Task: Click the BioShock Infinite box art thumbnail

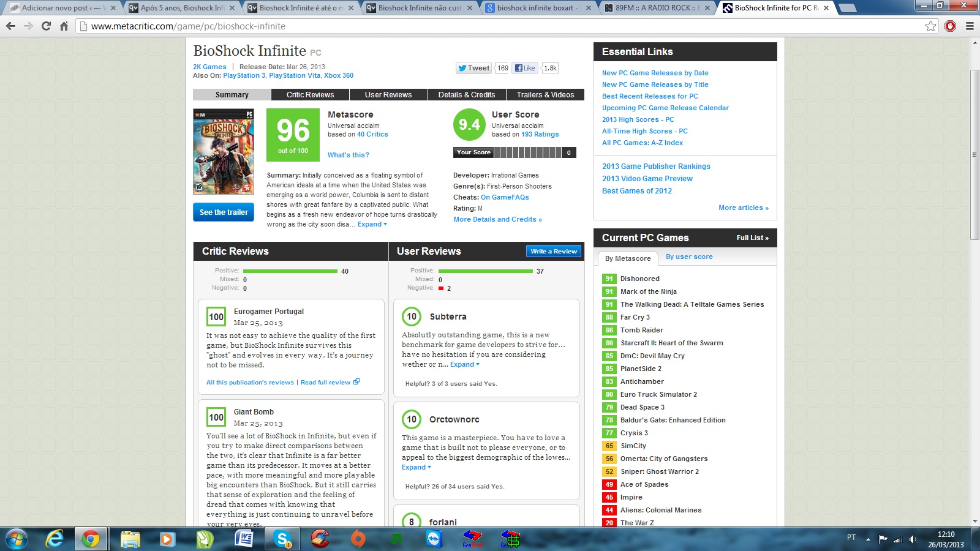Action: click(224, 152)
